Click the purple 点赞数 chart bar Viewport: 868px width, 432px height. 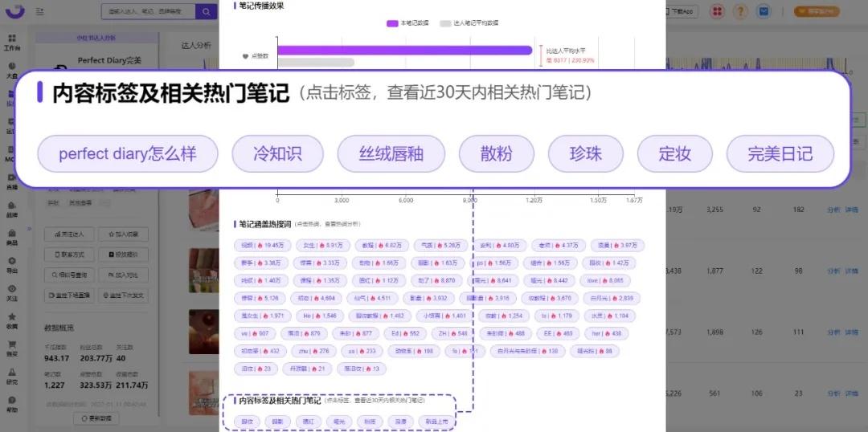[404, 51]
